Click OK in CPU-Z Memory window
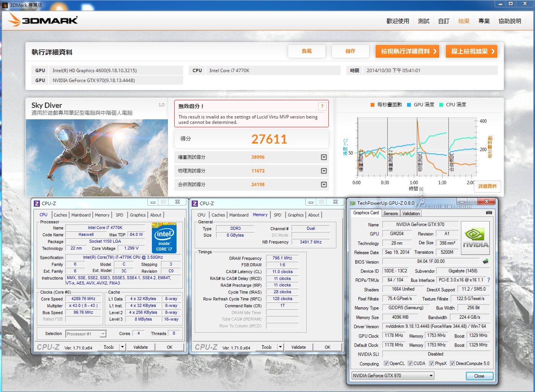The height and width of the screenshot is (392, 535). [x=327, y=347]
